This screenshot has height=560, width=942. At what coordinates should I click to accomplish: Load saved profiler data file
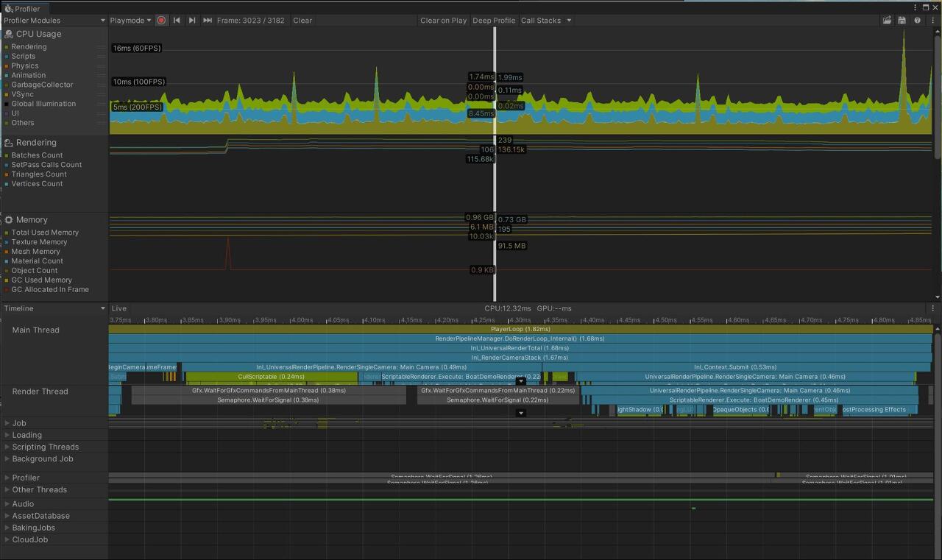pos(887,21)
